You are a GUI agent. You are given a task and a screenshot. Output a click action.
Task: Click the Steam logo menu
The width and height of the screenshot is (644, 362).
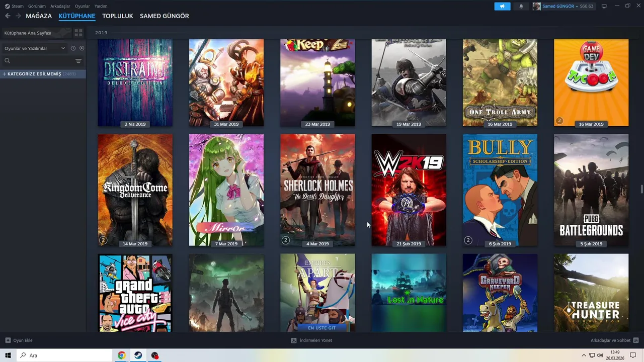click(14, 6)
